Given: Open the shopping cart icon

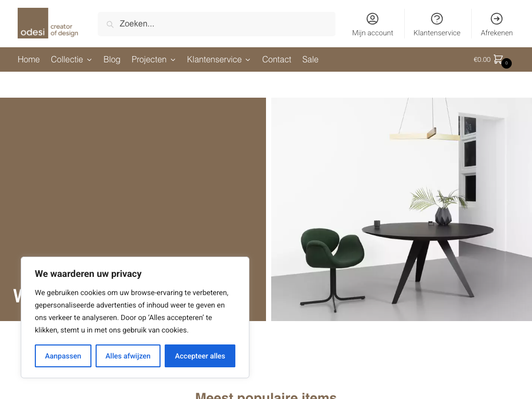Looking at the screenshot, I should point(498,59).
